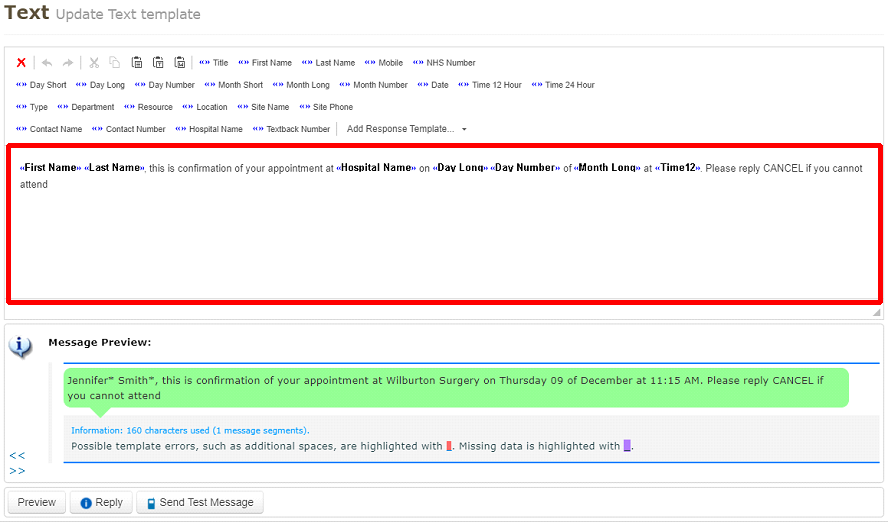Click the red X clear icon
Image resolution: width=889 pixels, height=528 pixels.
21,63
